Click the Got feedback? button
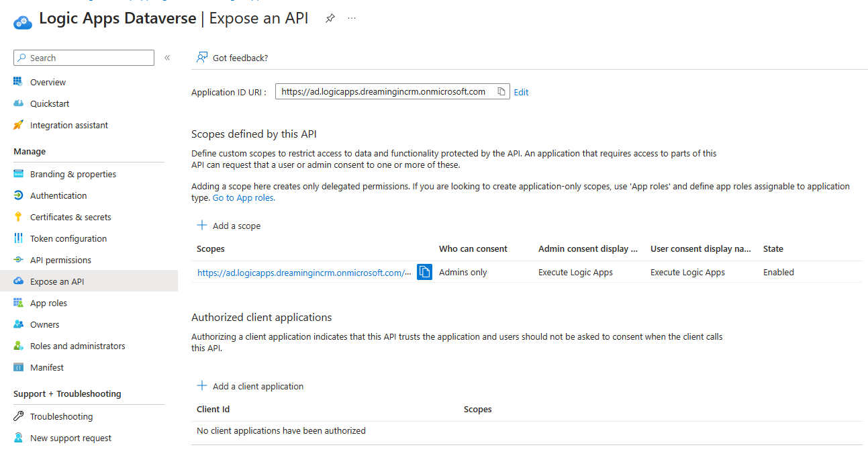868x470 pixels. (232, 58)
